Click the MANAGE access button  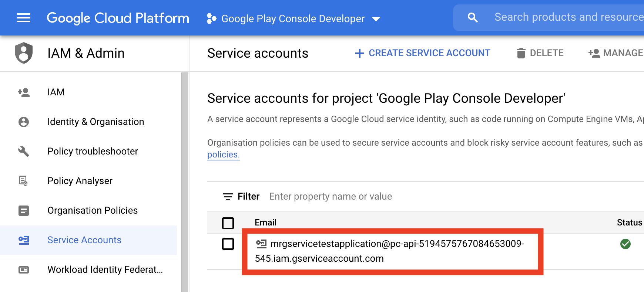(616, 53)
